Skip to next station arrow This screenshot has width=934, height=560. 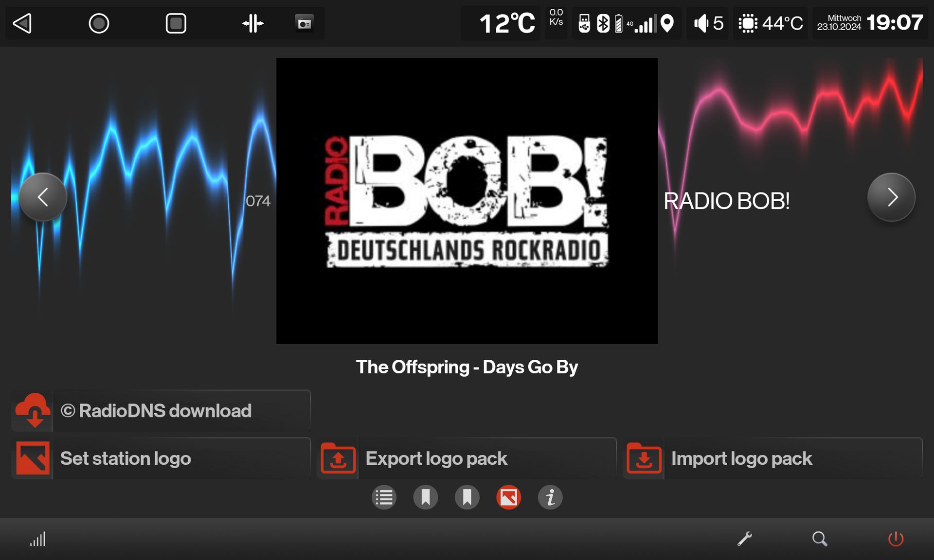[x=891, y=197]
